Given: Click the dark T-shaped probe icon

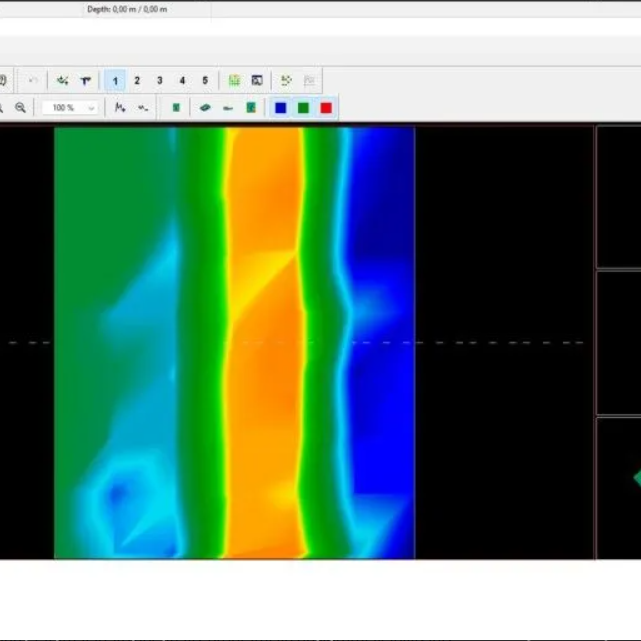Looking at the screenshot, I should (x=85, y=81).
